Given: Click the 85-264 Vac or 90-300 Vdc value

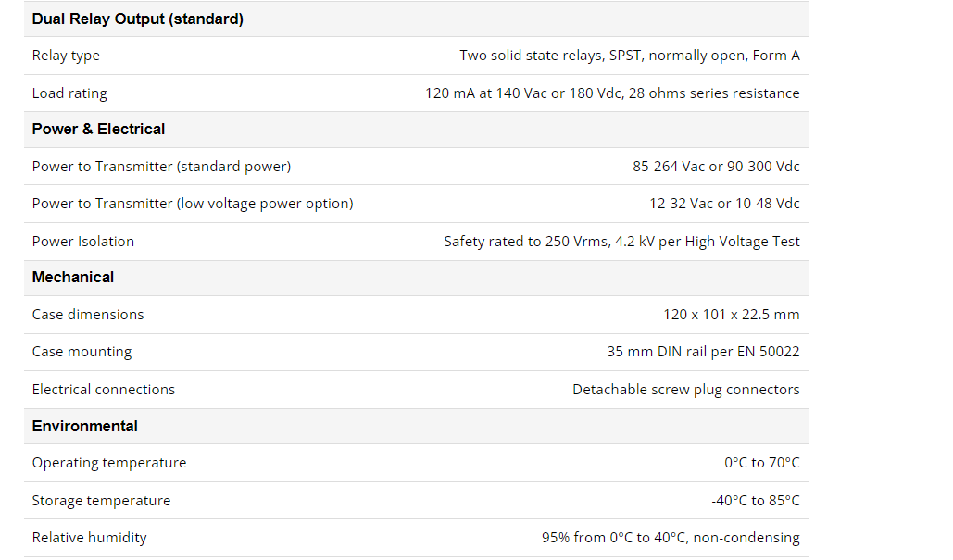Looking at the screenshot, I should pyautogui.click(x=716, y=167).
